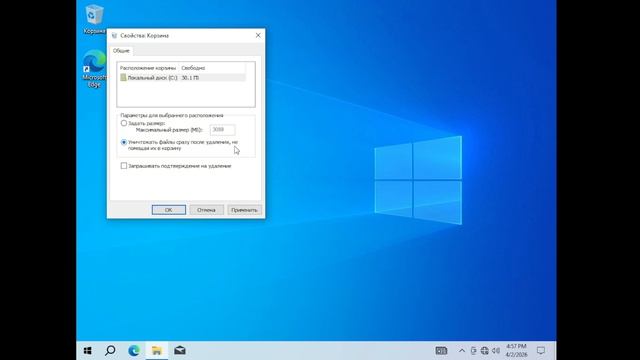Click 'Параметры для выбранного расположения' group label
The image size is (640, 360).
pyautogui.click(x=172, y=116)
